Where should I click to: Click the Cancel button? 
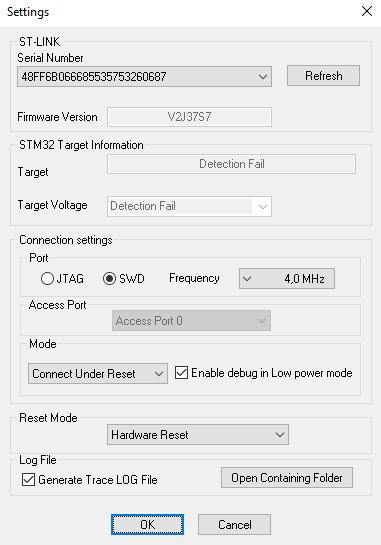234,524
